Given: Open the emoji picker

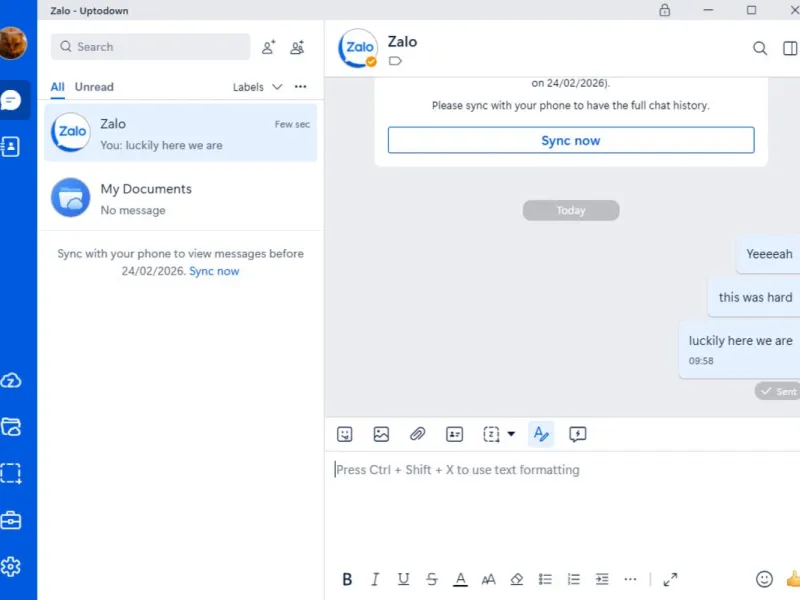Looking at the screenshot, I should click(764, 579).
